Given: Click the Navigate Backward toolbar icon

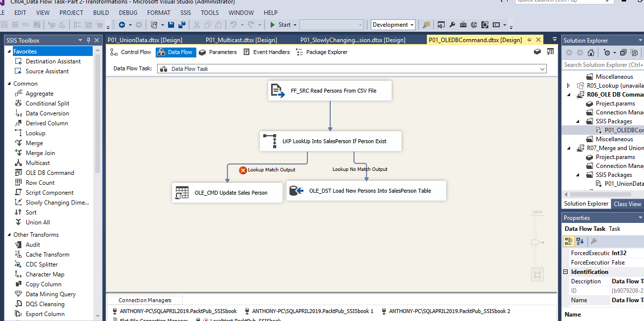Looking at the screenshot, I should click(x=122, y=25).
